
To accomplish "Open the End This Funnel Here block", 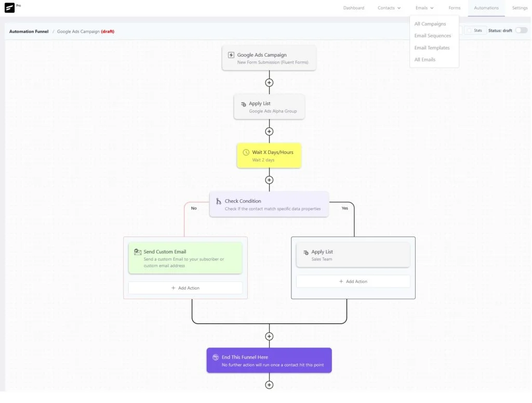I will click(x=269, y=360).
